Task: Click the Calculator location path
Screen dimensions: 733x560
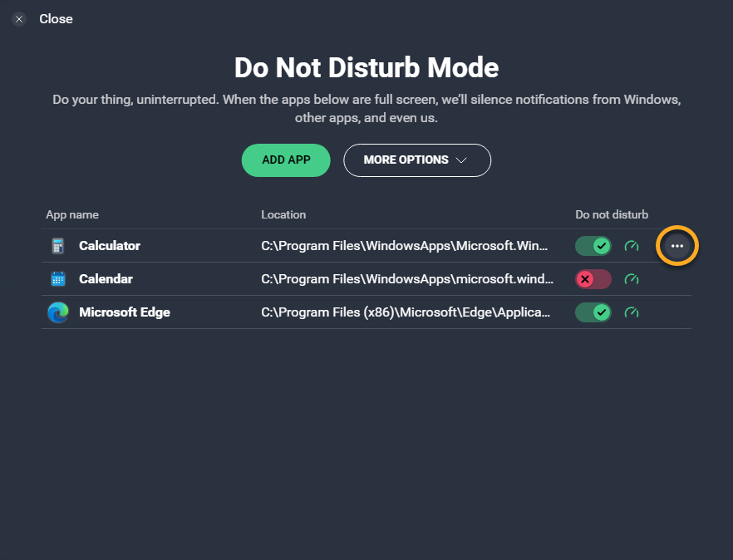Action: (405, 246)
